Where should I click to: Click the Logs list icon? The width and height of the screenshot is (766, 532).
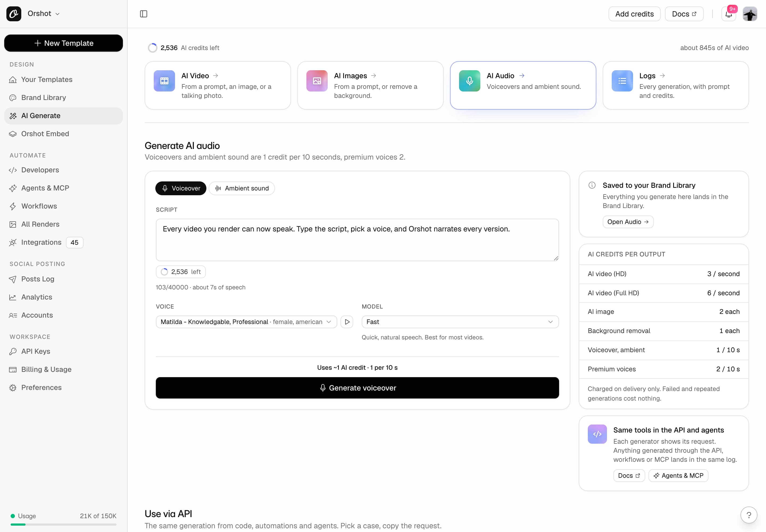[x=622, y=81]
